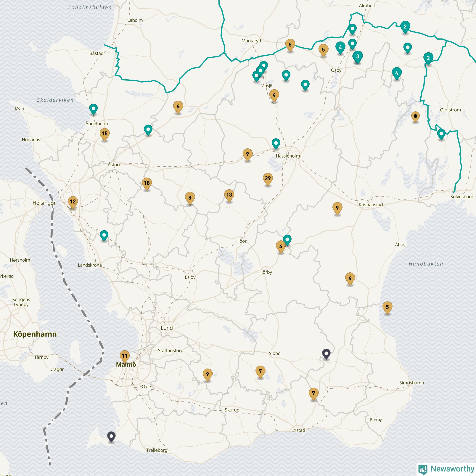The width and height of the screenshot is (476, 476).
Task: Click the Köpenhamn city label
Action: 35,334
